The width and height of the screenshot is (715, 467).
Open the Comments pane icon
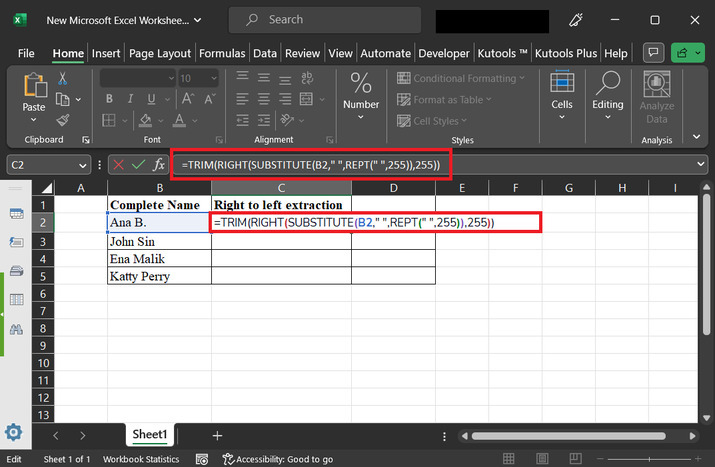click(x=655, y=53)
